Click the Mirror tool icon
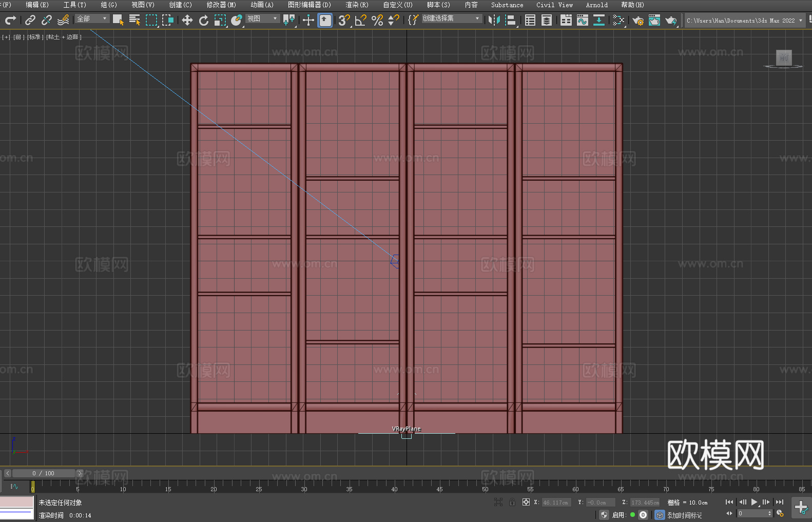 (x=494, y=20)
